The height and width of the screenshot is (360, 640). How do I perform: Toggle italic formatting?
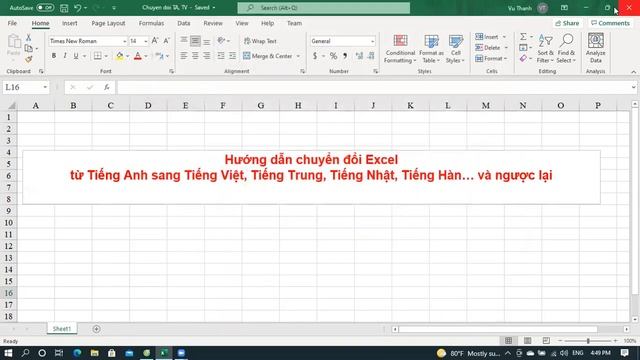tap(64, 56)
